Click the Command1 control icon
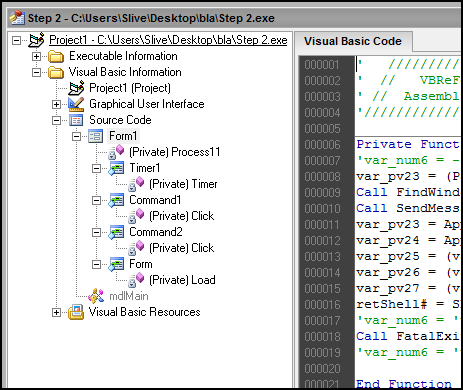The width and height of the screenshot is (463, 390). point(116,200)
